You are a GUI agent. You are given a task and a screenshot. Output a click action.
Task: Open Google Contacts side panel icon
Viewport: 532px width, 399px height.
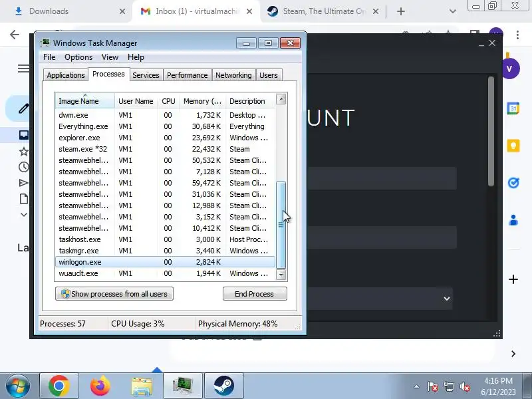click(513, 220)
